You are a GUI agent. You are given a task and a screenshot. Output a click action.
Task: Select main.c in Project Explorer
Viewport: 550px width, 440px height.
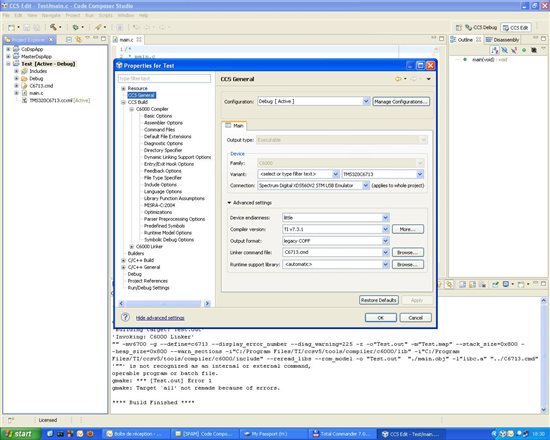(36, 93)
